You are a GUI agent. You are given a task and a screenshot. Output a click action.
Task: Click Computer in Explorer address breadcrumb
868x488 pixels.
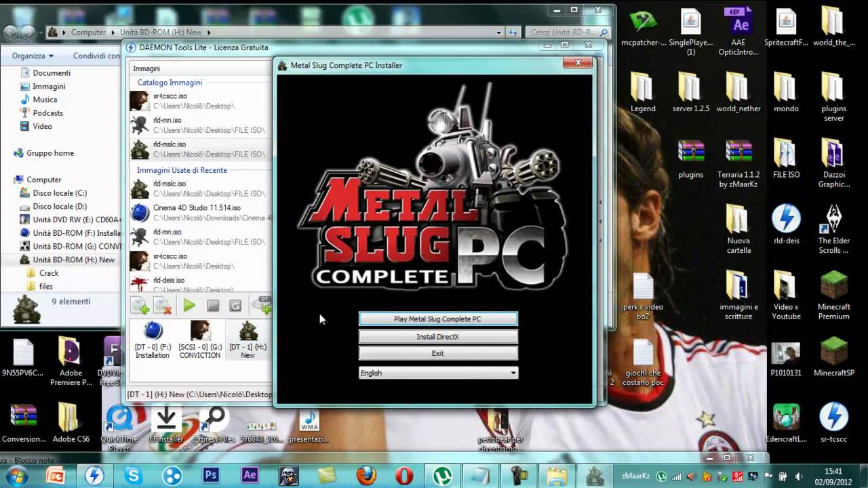pyautogui.click(x=88, y=32)
